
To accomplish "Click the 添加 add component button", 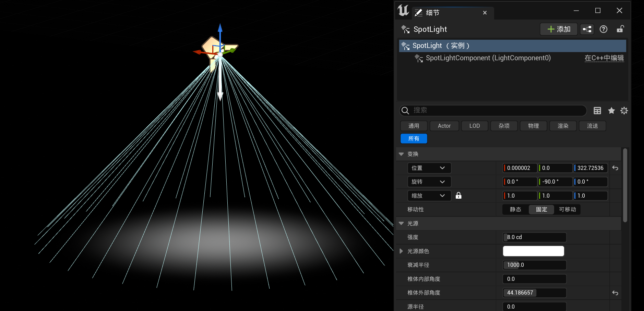I will (559, 29).
